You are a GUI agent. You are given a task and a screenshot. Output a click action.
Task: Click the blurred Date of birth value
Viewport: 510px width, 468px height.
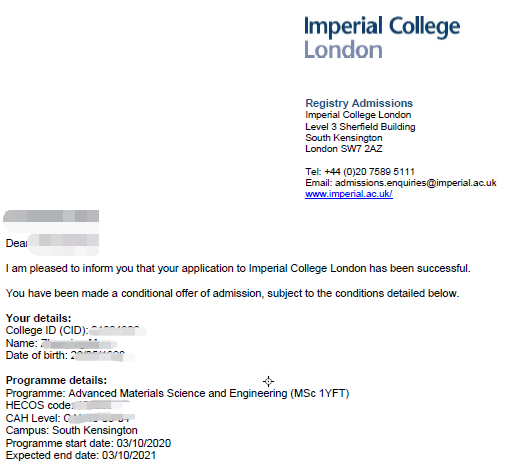tap(102, 356)
